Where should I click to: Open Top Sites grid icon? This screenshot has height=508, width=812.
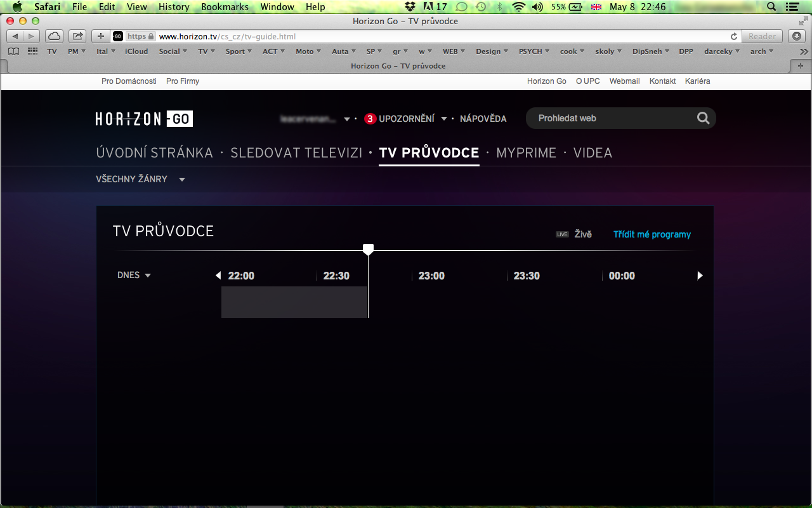pos(33,51)
